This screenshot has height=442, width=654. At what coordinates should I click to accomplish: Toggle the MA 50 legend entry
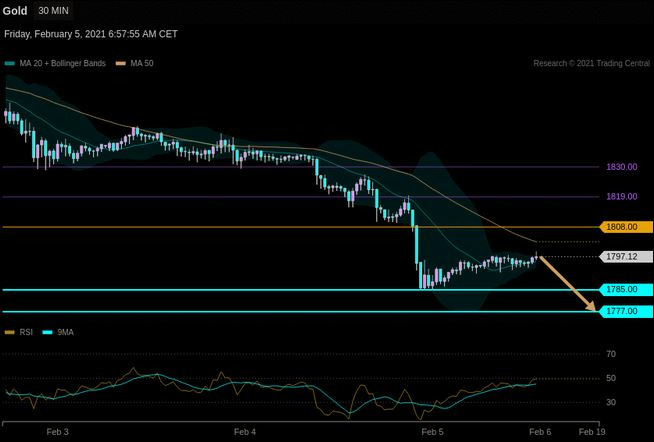click(x=135, y=63)
